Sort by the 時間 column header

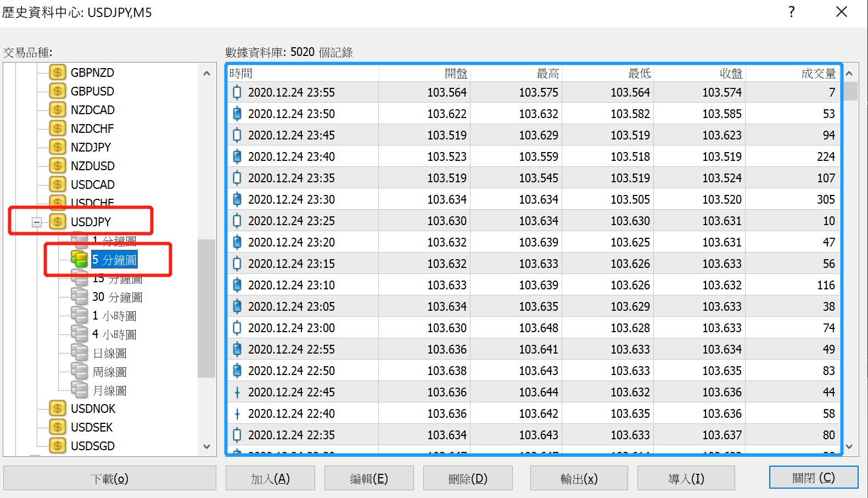303,73
